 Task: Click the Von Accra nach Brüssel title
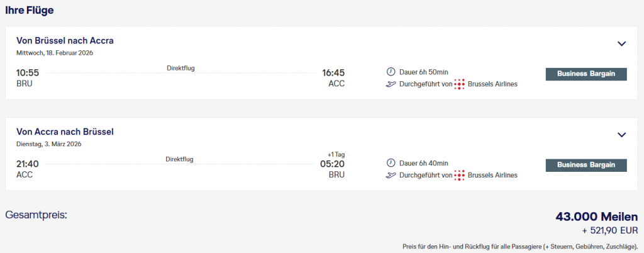point(65,132)
